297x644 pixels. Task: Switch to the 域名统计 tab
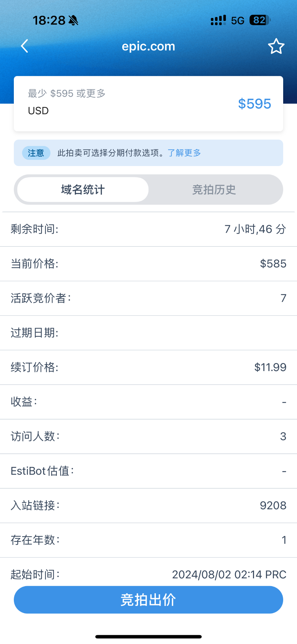click(x=83, y=190)
